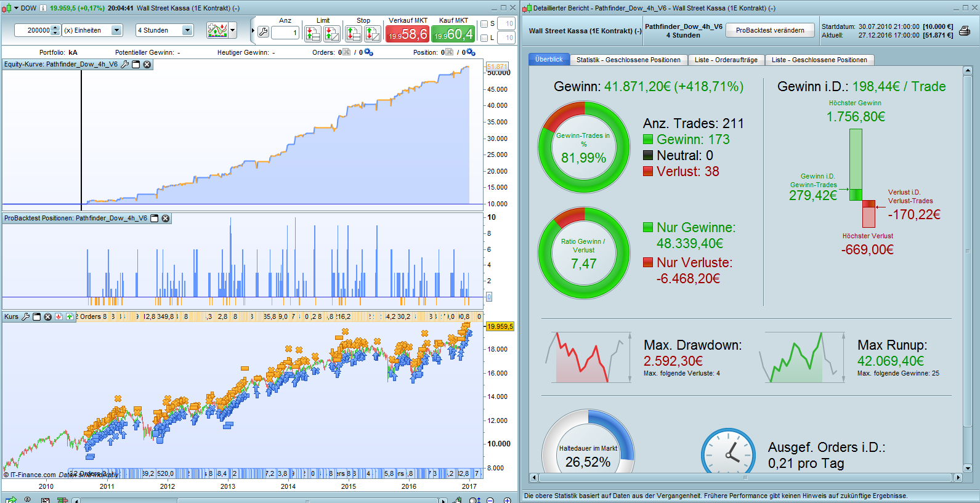Click ProBacktest verändern button
This screenshot has height=503, width=980.
[770, 30]
